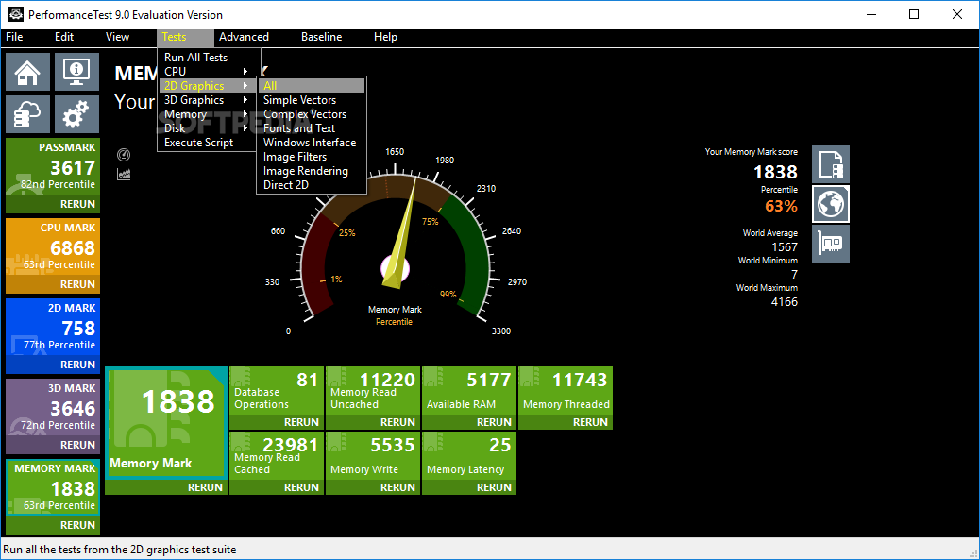Select the Memory Threaded 11743 tile
This screenshot has width=980, height=560.
pos(565,391)
